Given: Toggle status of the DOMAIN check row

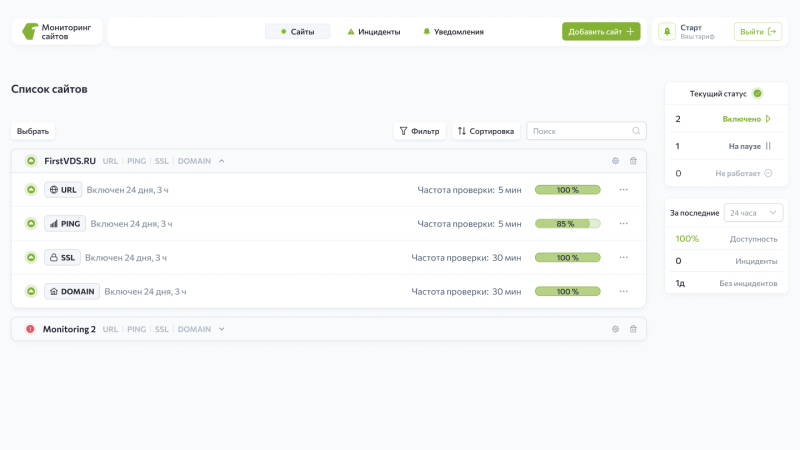Looking at the screenshot, I should [x=31, y=291].
